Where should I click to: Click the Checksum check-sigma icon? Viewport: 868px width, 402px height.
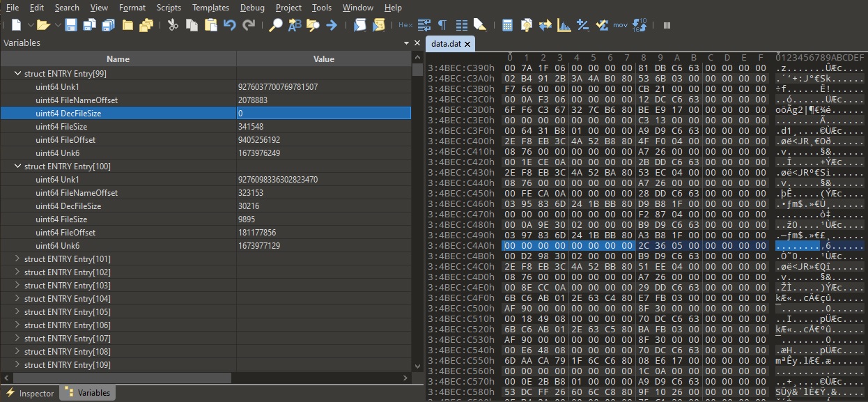[x=601, y=25]
